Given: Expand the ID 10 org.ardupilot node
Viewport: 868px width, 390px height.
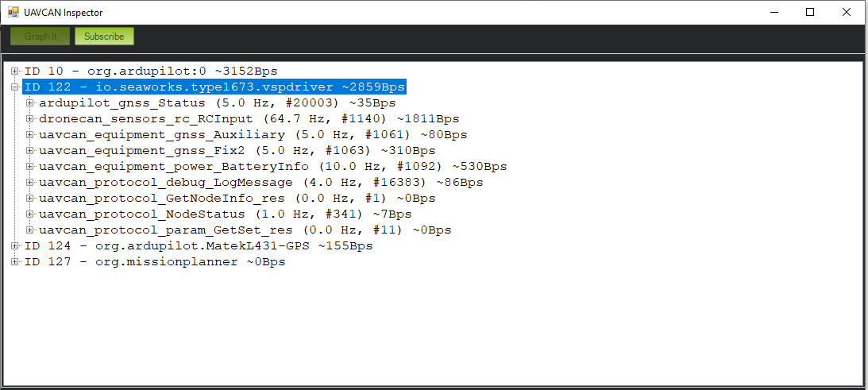Looking at the screenshot, I should coord(14,71).
